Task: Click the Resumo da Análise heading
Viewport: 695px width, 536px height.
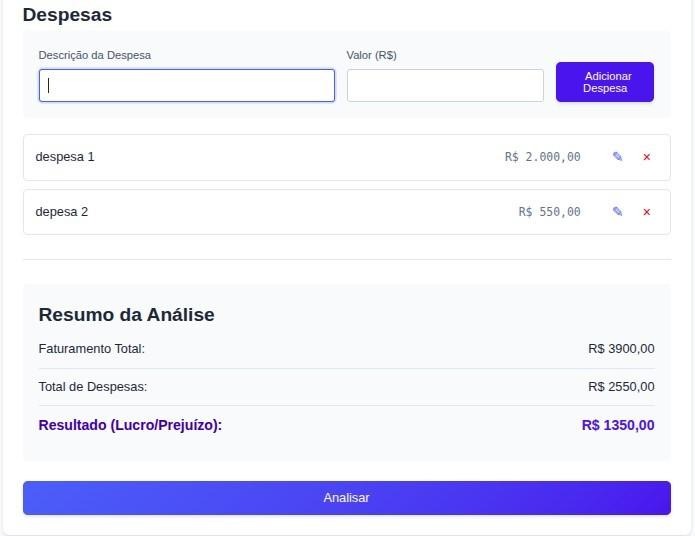Action: (x=126, y=315)
